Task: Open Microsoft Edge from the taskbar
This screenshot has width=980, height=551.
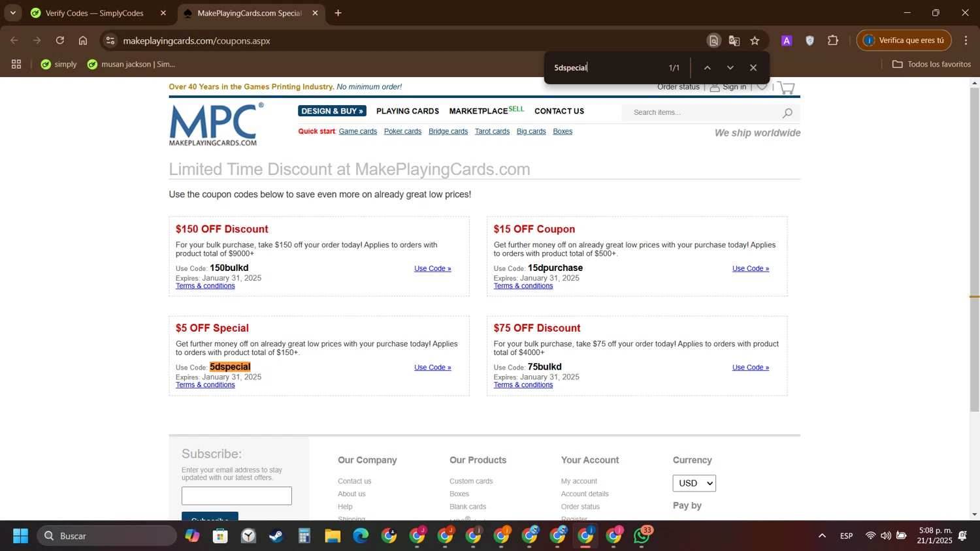Action: [x=361, y=536]
